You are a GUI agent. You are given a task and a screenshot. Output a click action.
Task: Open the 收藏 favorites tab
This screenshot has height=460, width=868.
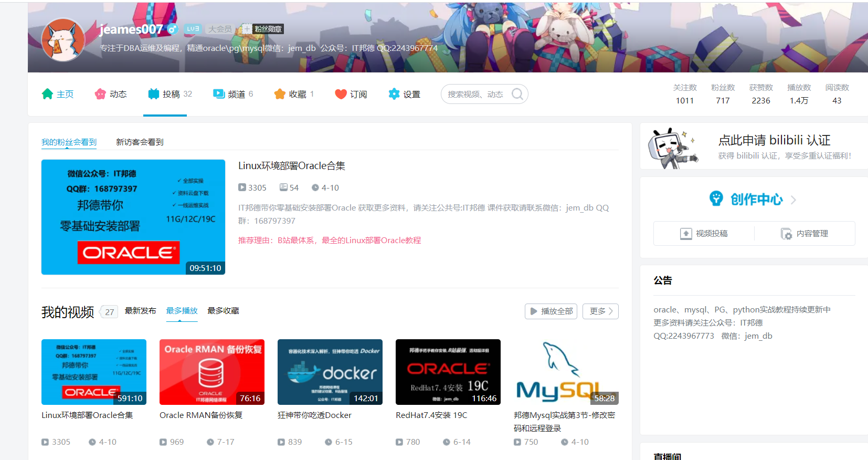click(294, 94)
